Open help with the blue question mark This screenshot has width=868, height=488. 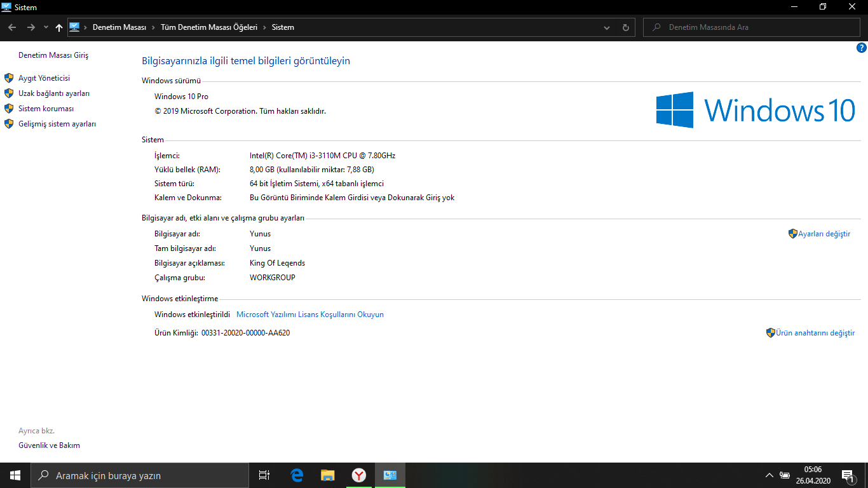(x=862, y=48)
